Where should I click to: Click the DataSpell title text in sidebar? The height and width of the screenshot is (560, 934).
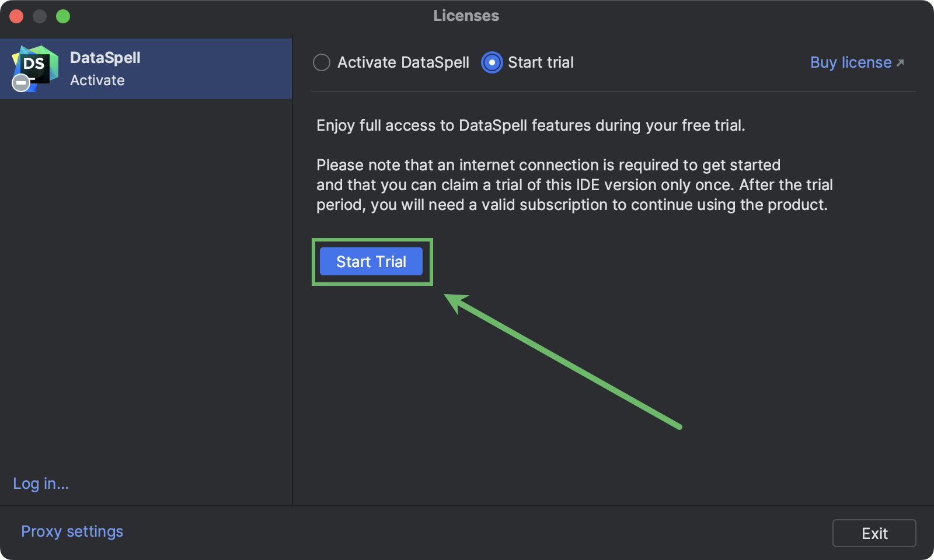pyautogui.click(x=105, y=58)
